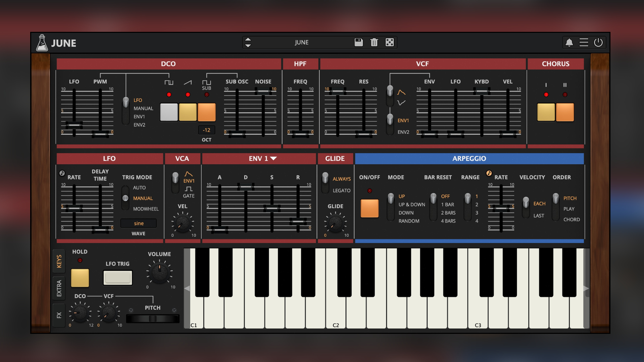Toggle arpeggio rate sync clock icon
The width and height of the screenshot is (644, 362).
[x=489, y=173]
